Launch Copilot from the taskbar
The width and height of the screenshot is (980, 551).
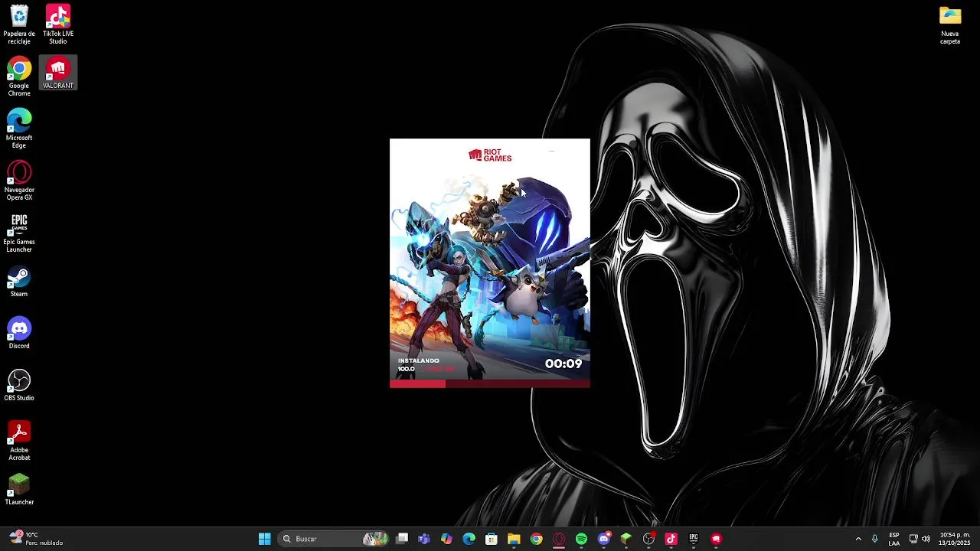pos(446,539)
